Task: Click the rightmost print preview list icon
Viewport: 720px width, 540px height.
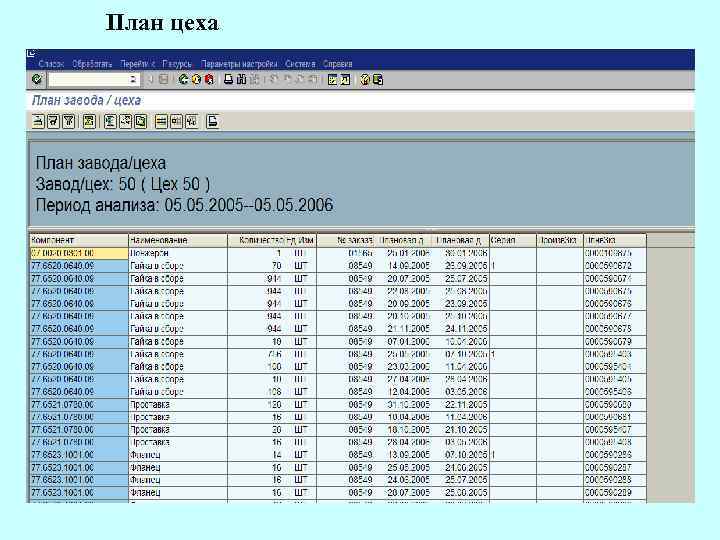Action: [x=212, y=121]
